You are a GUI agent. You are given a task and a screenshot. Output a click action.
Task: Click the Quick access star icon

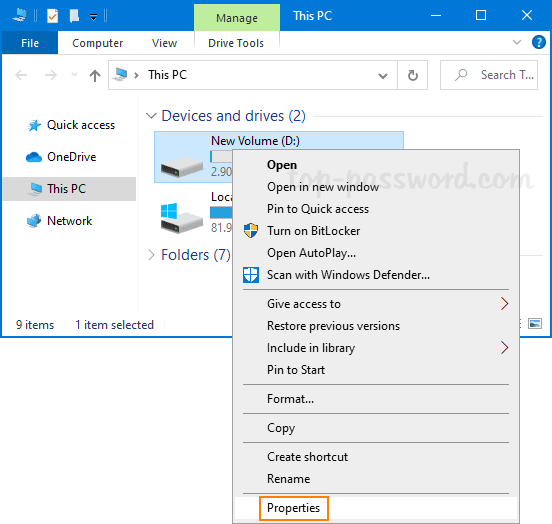coord(34,125)
